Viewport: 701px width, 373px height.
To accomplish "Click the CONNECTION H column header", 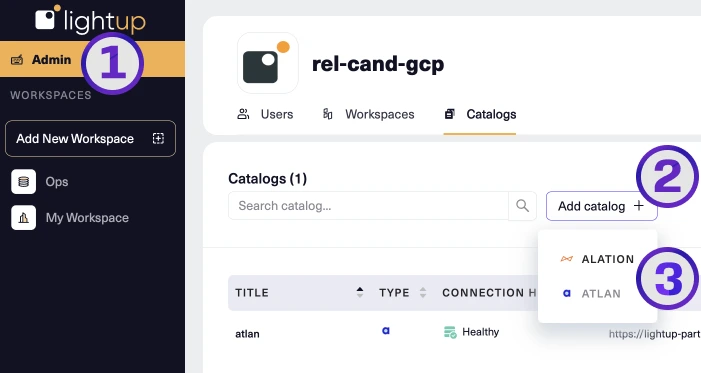I will [490, 293].
